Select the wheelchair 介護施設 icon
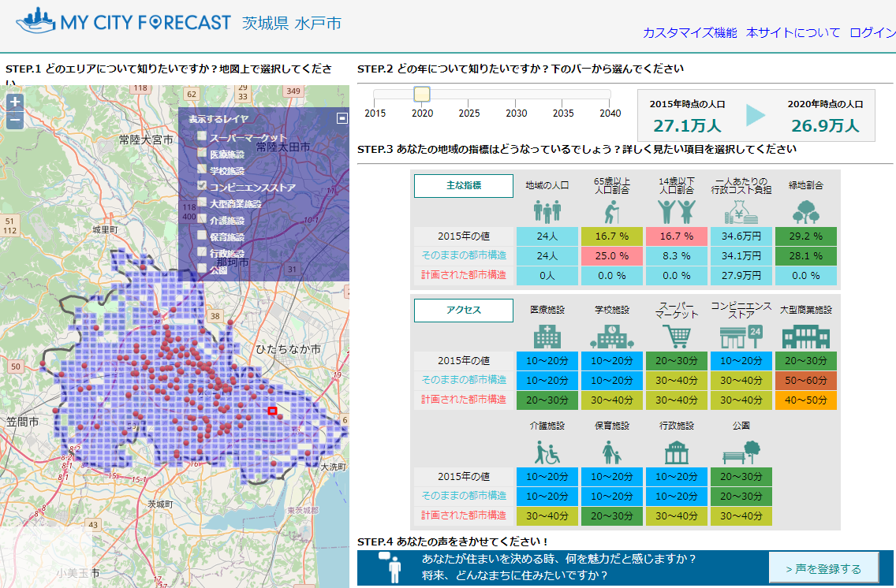Screen dimensions: 896x588 [x=547, y=452]
